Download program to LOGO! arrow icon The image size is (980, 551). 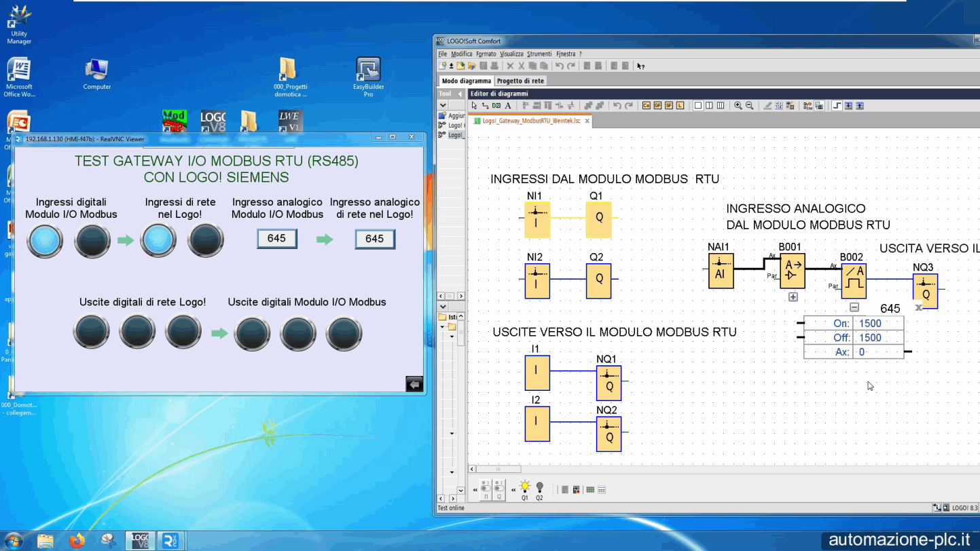[848, 105]
